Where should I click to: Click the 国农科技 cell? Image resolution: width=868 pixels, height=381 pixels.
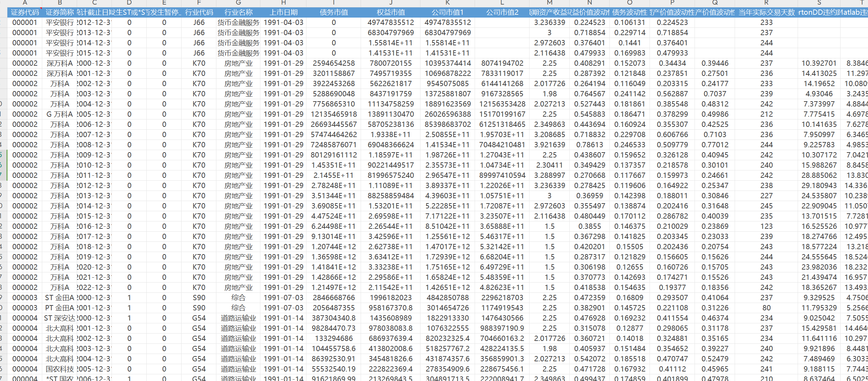point(59,369)
